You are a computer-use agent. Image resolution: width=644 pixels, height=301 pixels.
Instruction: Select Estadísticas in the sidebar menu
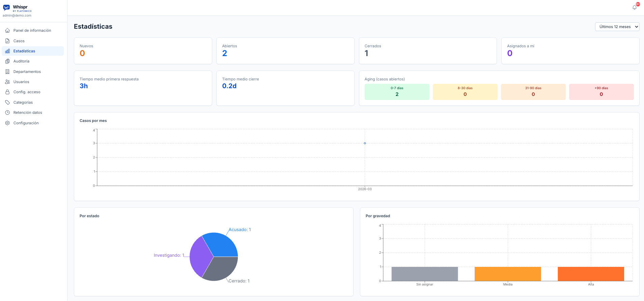coord(24,51)
